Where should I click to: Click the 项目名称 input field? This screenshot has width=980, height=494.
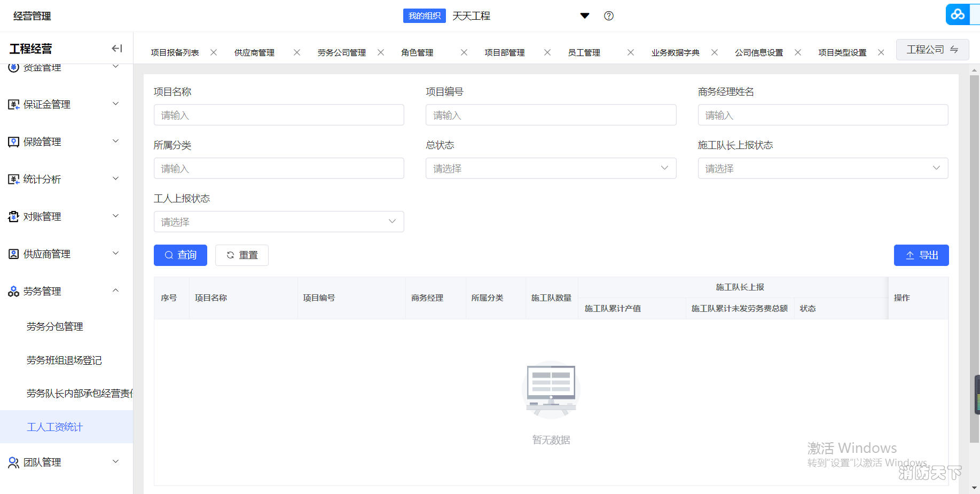(278, 115)
